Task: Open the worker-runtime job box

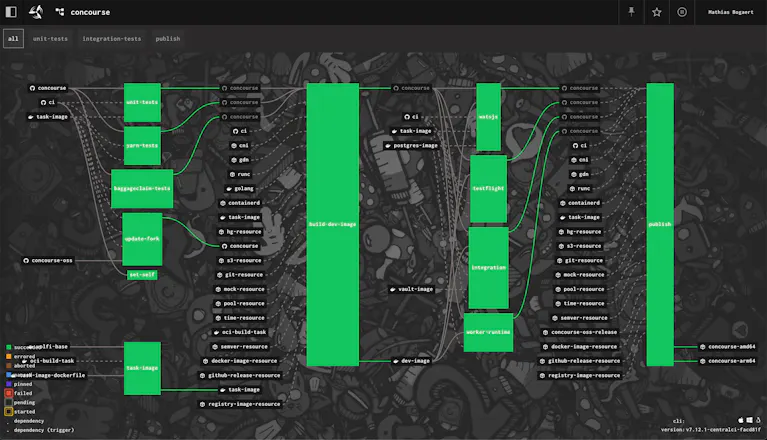Action: tap(489, 332)
